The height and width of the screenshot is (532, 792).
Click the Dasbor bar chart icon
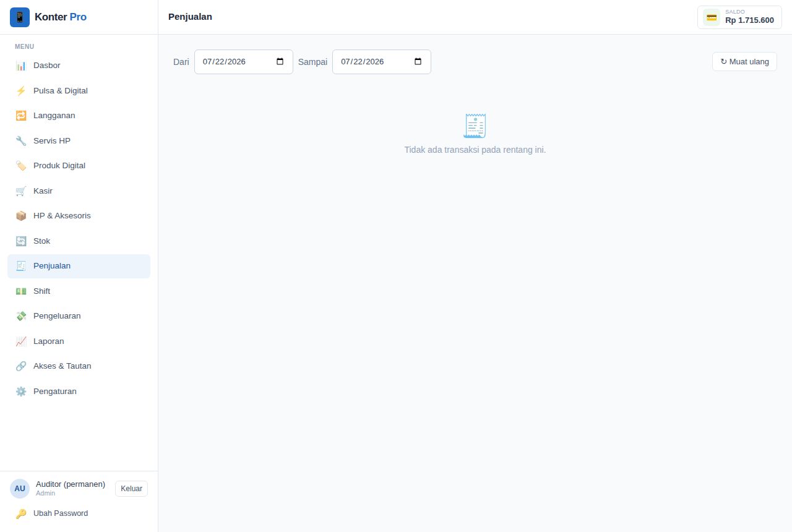[21, 66]
